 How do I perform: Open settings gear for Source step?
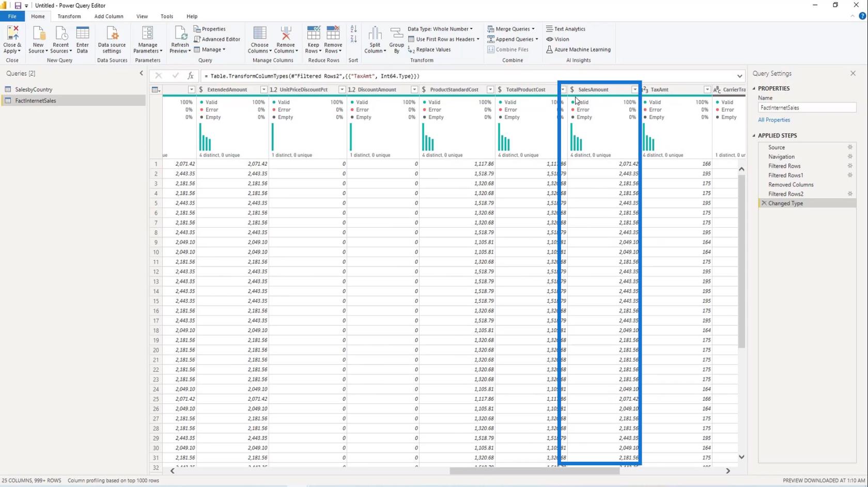coord(850,147)
